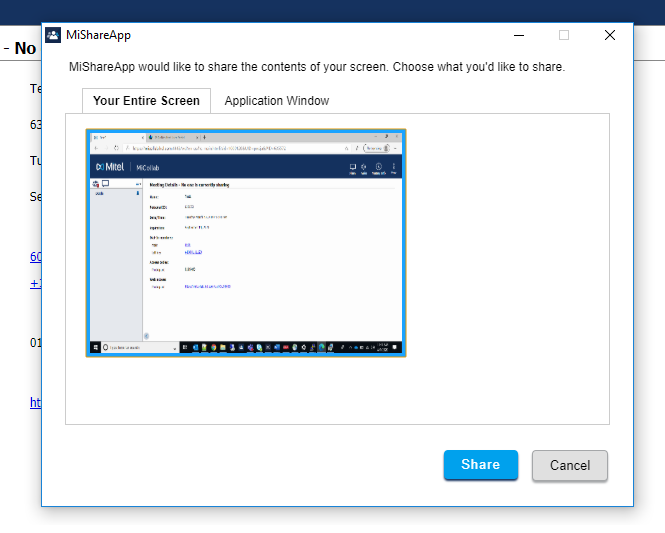This screenshot has height=533, width=665.
Task: Click the MiShareApp title bar text
Action: 98,35
